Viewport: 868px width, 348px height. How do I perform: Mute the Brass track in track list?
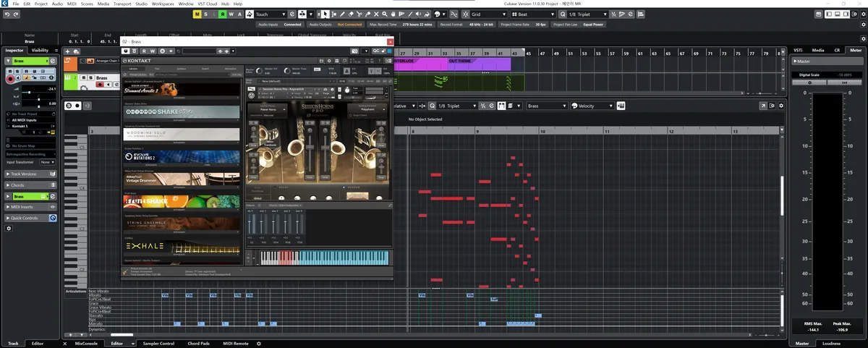(84, 77)
